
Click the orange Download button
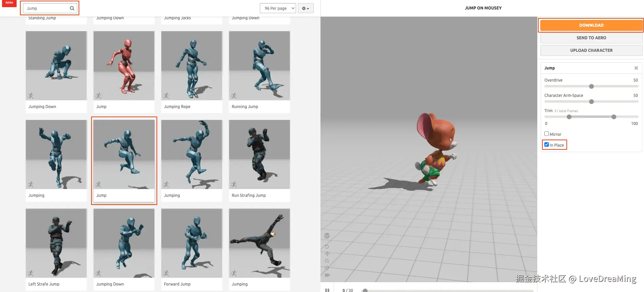(x=591, y=25)
